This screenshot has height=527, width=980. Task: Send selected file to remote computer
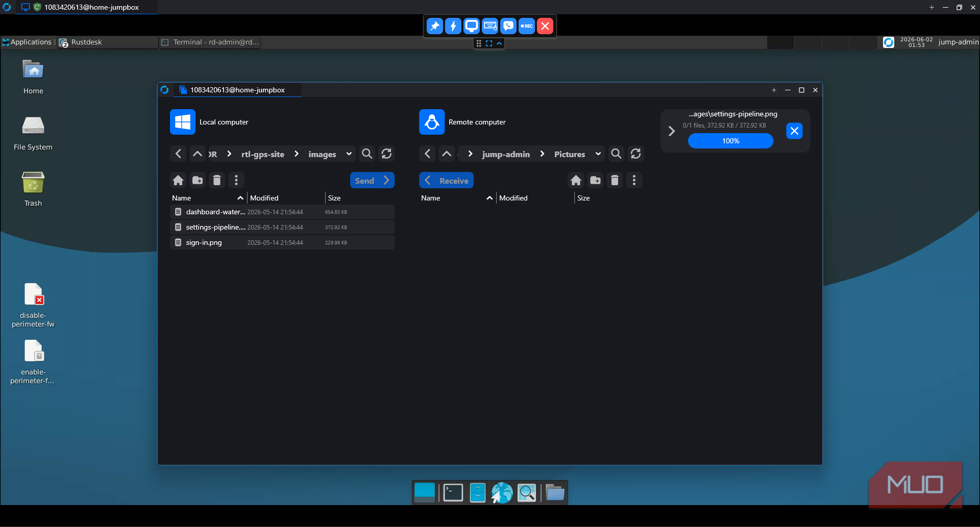372,181
